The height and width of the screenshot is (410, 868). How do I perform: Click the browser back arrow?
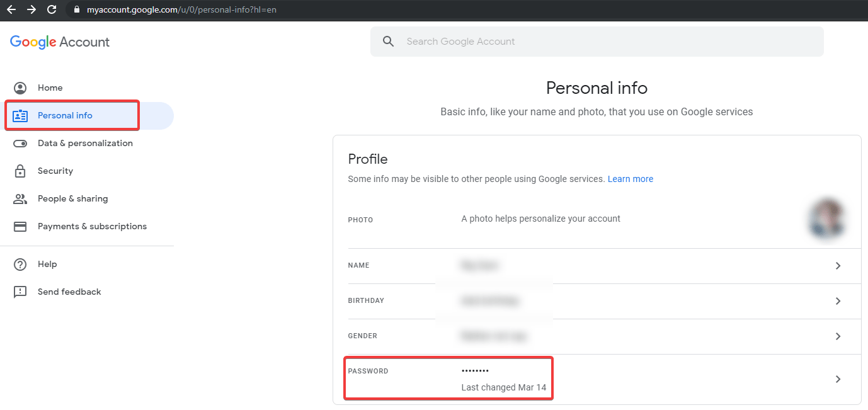(11, 9)
